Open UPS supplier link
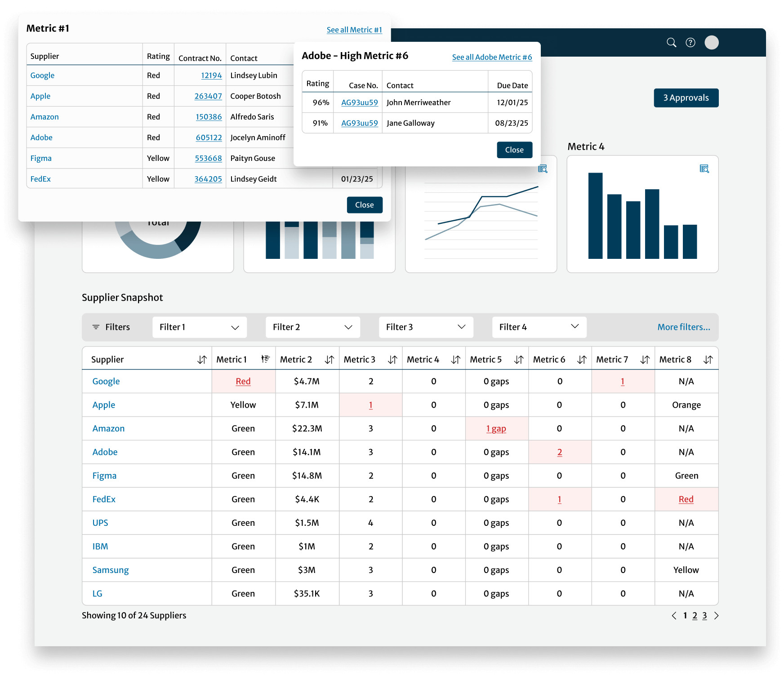This screenshot has width=784, height=675. 100,523
